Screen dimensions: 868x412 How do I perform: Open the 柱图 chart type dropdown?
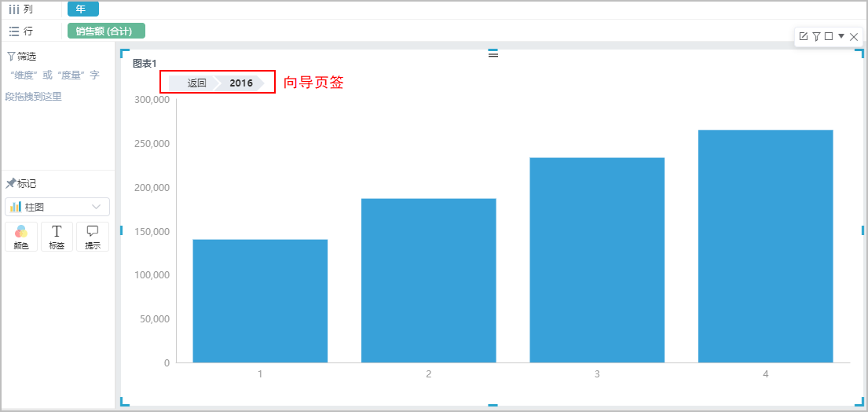pyautogui.click(x=57, y=207)
